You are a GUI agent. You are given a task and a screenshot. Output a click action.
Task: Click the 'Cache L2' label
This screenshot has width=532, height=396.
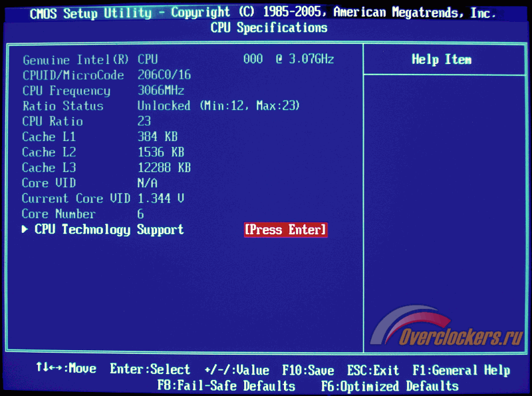[x=49, y=152]
